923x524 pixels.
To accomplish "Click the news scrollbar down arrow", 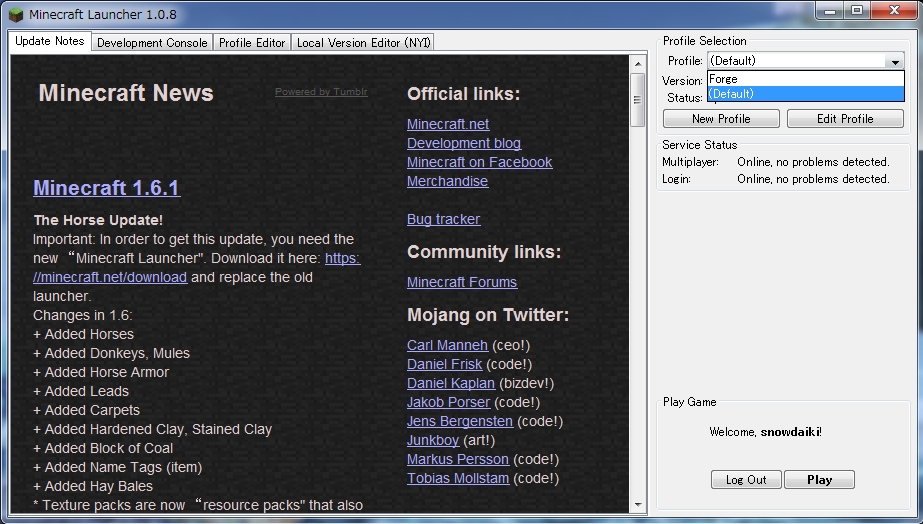I will pos(638,505).
